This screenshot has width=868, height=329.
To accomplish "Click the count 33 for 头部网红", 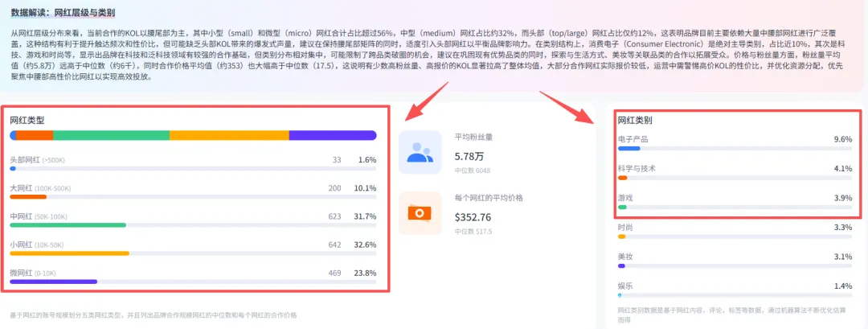I will tap(337, 160).
